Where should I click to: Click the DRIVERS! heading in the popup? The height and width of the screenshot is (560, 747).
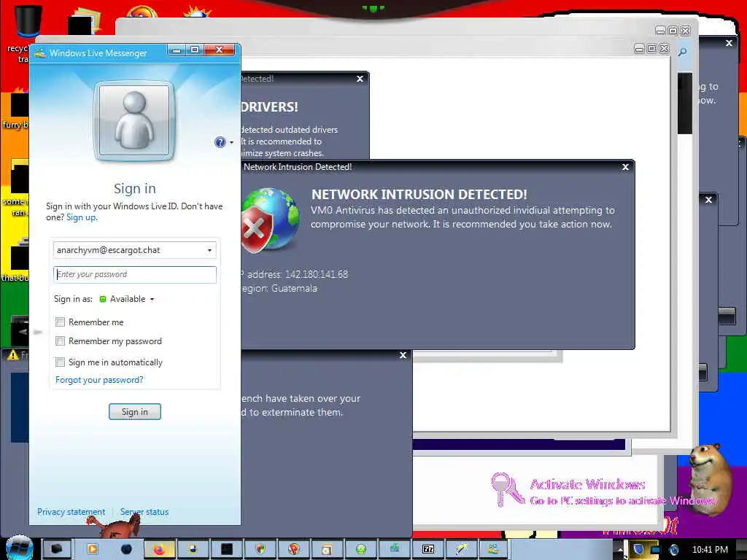pos(270,106)
